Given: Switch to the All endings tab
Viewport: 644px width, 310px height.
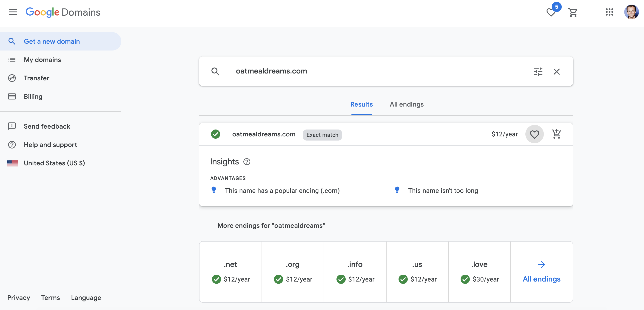Looking at the screenshot, I should click(x=407, y=104).
